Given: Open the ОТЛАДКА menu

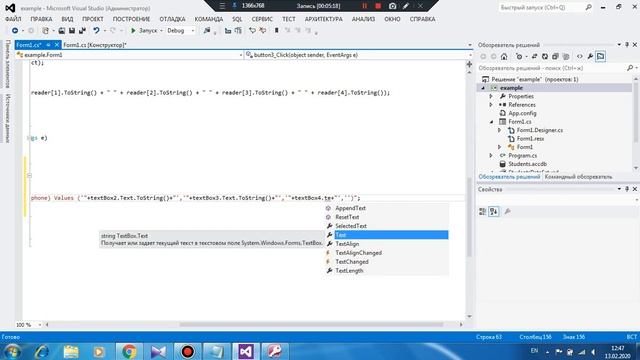Looking at the screenshot, I should point(172,19).
